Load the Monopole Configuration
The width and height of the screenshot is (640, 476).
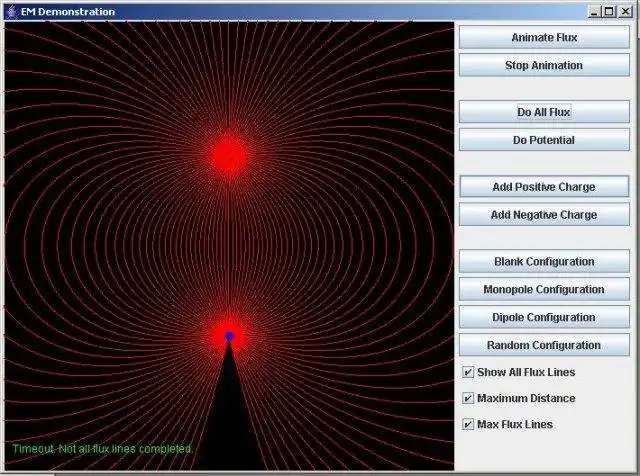tap(544, 289)
